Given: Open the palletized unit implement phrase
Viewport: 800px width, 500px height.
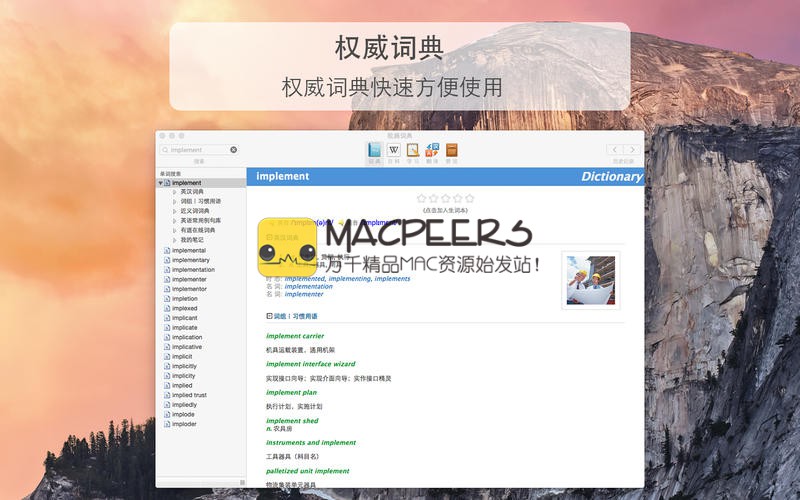Looking at the screenshot, I should click(x=308, y=471).
